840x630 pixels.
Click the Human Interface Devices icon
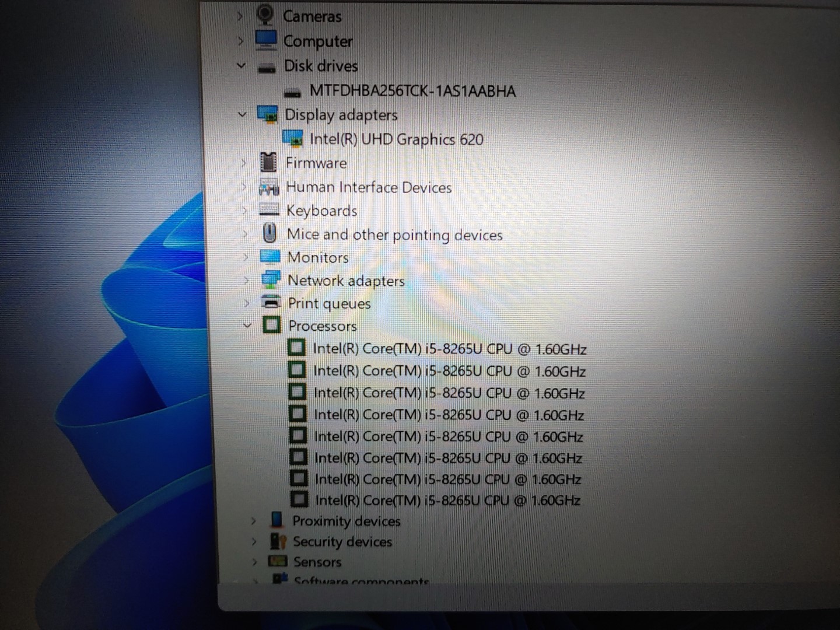[269, 187]
